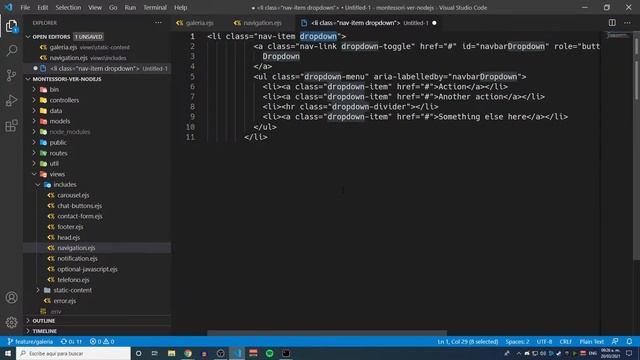Expand the bin folder

coord(54,90)
